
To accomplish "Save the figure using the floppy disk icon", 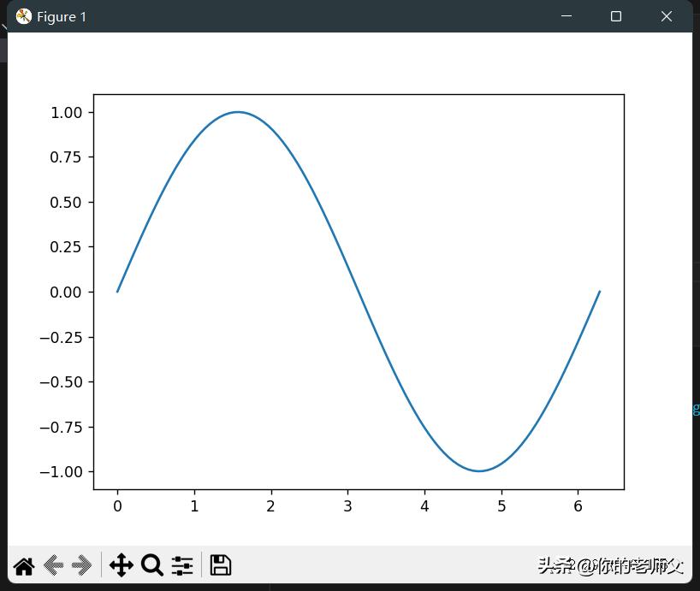I will 220,565.
